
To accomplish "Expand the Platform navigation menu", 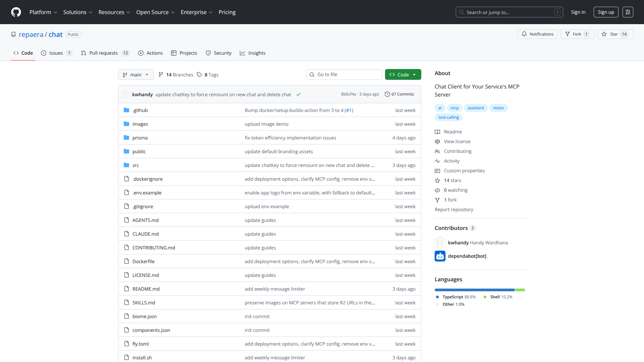I will tap(43, 12).
